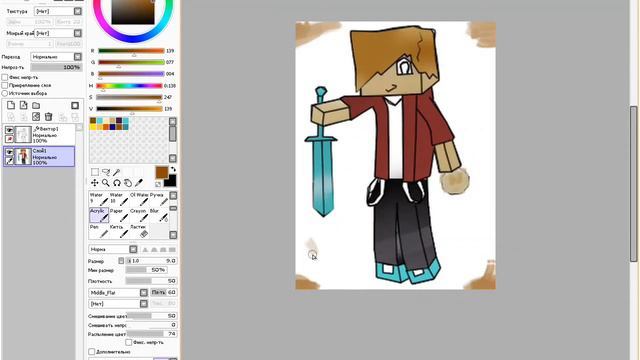The height and width of the screenshot is (360, 640).
Task: Click the layer mask icon
Action: tap(75, 106)
